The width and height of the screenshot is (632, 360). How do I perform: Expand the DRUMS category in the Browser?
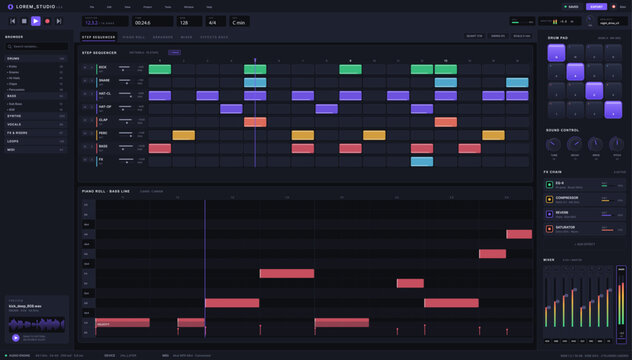(x=36, y=59)
